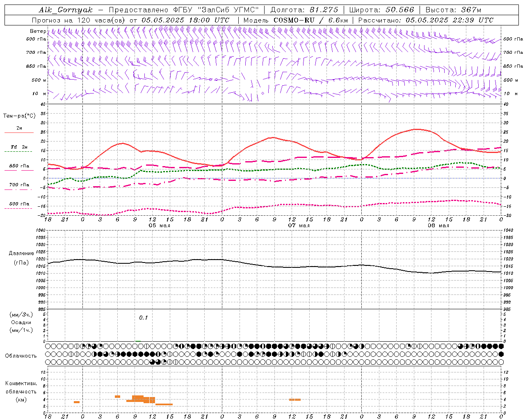Select the 'Долгота: 81.275' header value
525x420 pixels.
pos(304,10)
